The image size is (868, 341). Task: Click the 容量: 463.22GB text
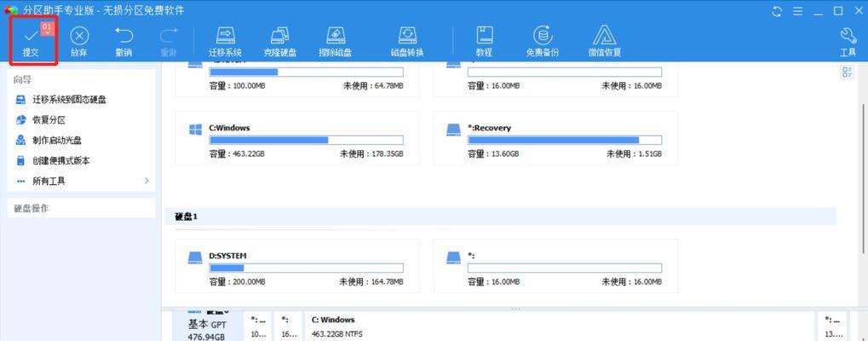(236, 153)
